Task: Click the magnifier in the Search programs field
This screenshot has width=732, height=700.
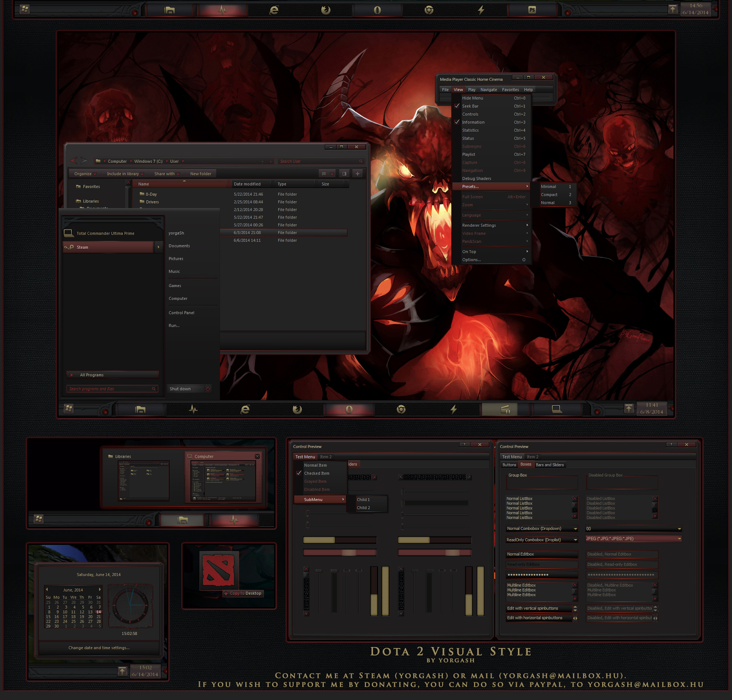Action: click(154, 389)
